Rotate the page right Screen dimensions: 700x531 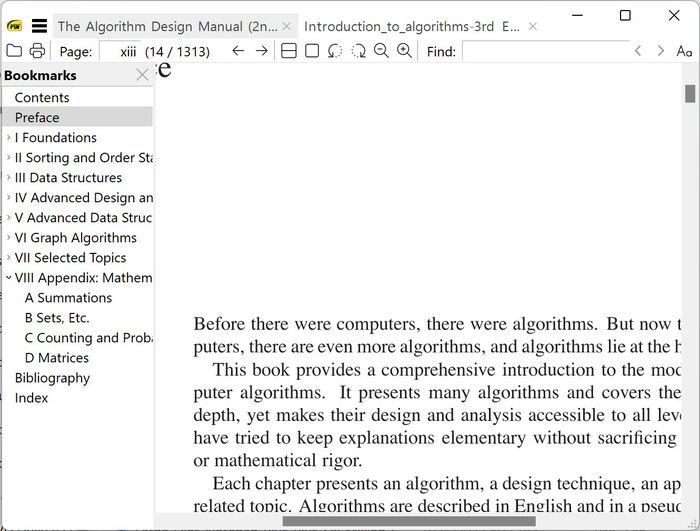pos(358,51)
